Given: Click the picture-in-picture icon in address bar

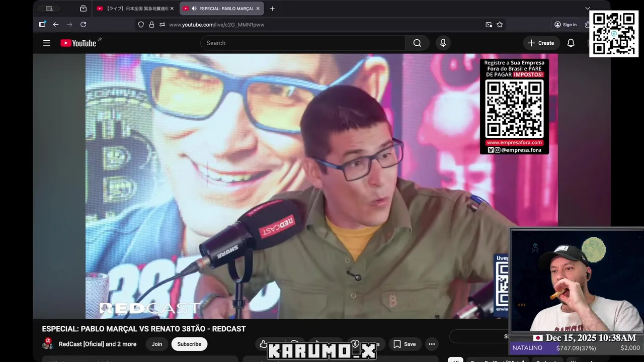Looking at the screenshot, I should [489, 24].
